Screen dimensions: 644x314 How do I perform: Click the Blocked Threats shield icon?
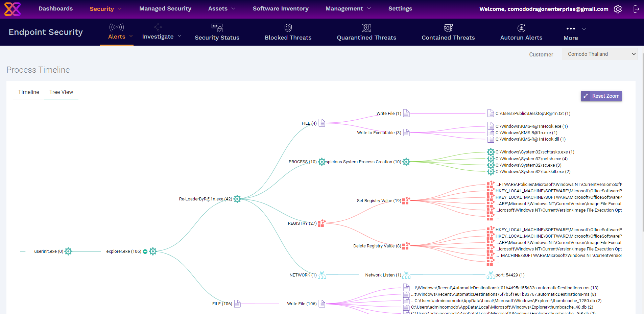288,28
